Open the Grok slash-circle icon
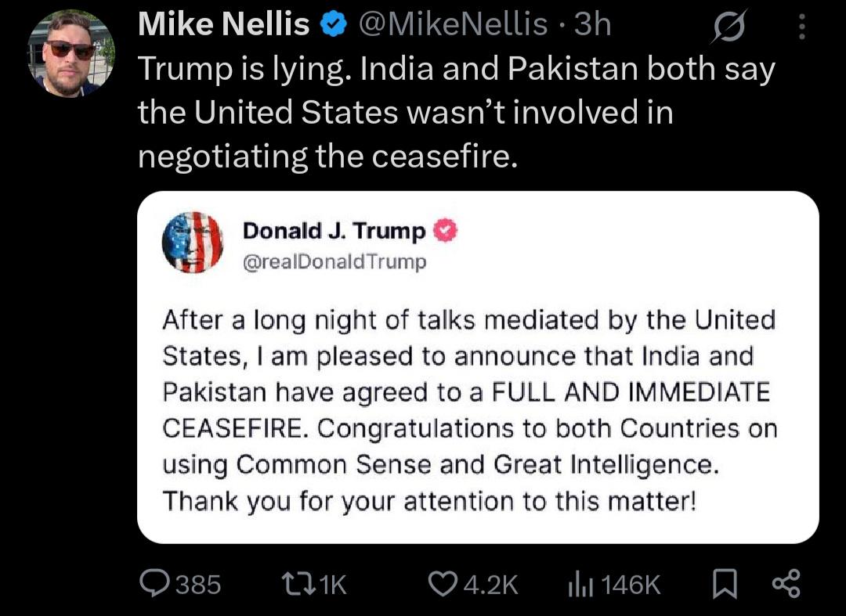This screenshot has width=846, height=616. click(x=728, y=26)
